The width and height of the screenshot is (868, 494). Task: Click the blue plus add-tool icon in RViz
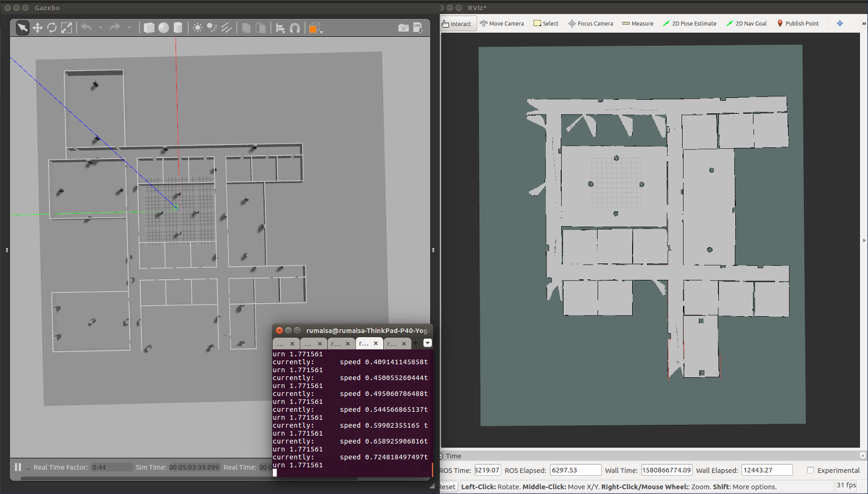pos(840,24)
